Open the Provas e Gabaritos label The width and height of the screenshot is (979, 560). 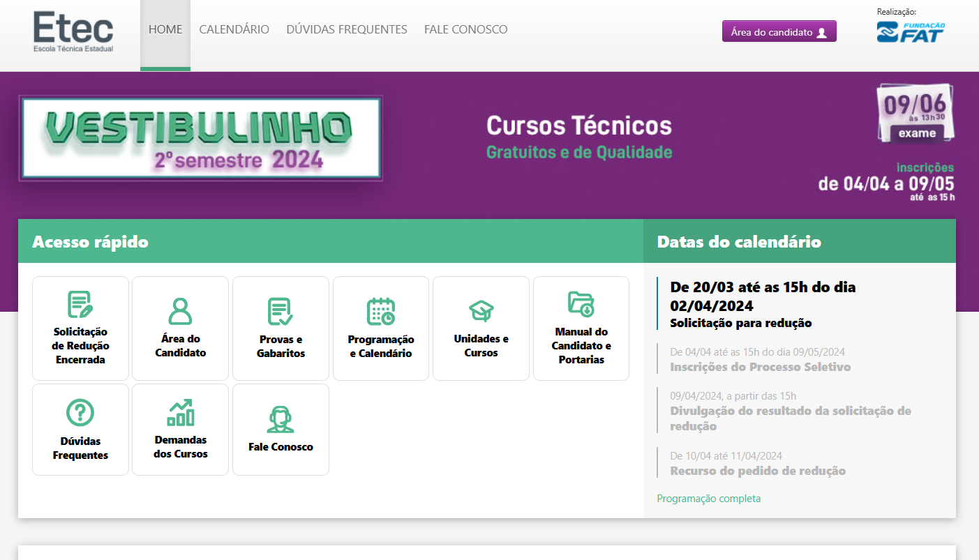coord(281,347)
